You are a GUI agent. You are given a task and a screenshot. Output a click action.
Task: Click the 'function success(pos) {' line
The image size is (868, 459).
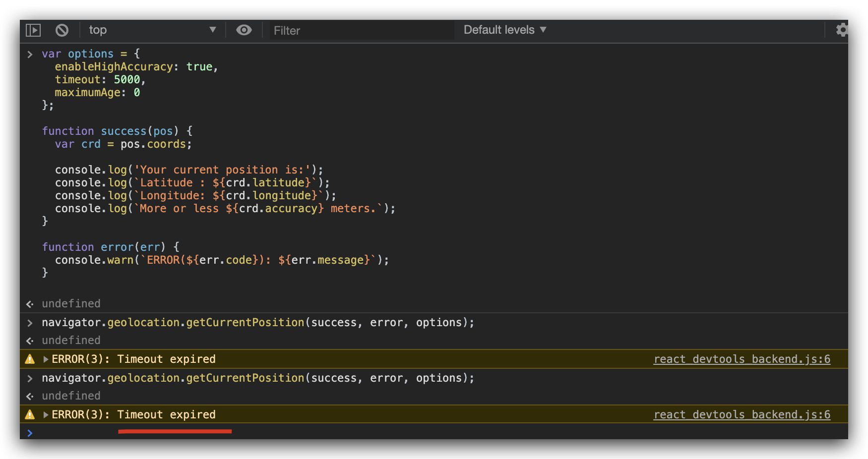click(x=117, y=131)
